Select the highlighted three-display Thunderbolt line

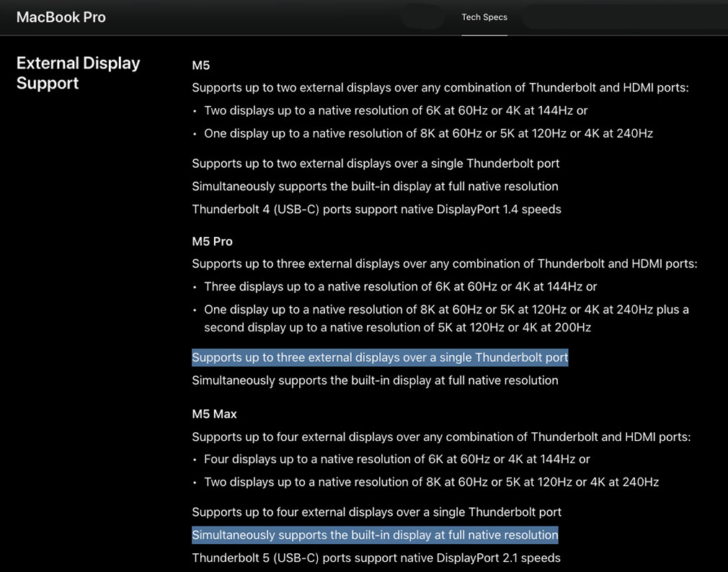380,357
